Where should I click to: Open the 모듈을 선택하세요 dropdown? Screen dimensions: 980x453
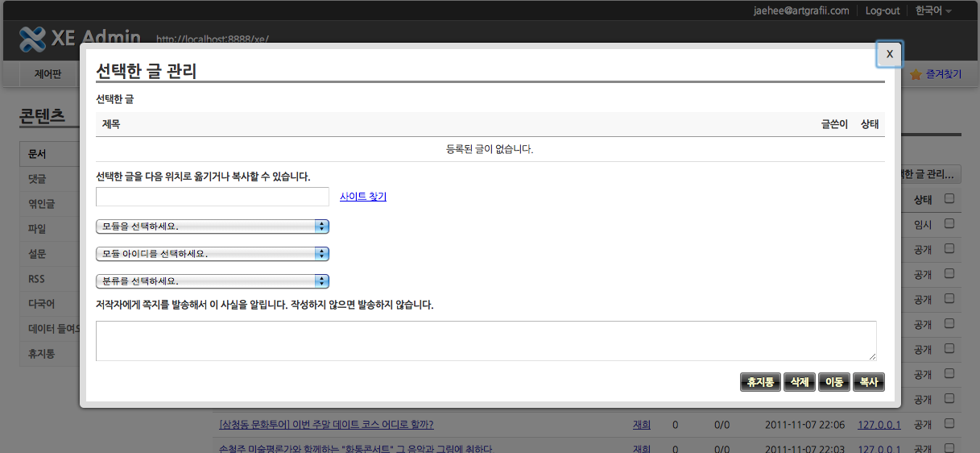(x=212, y=226)
